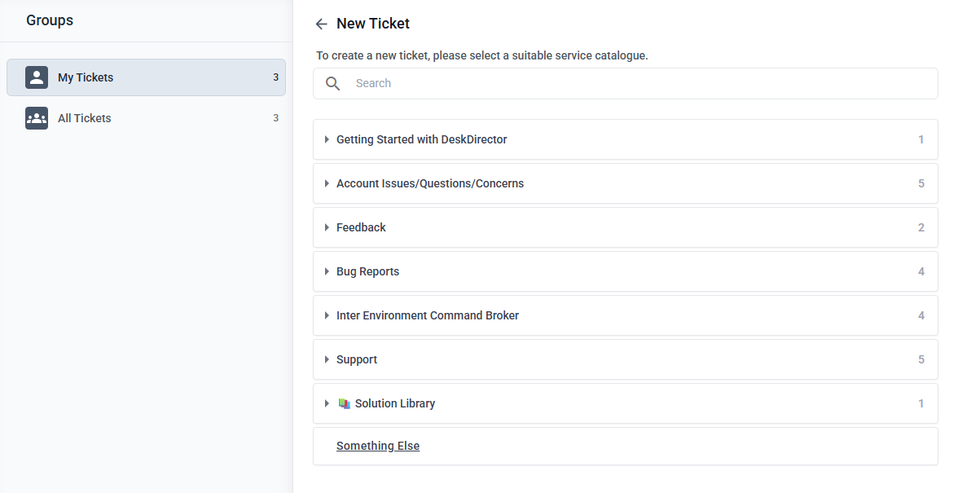
Task: Click the back arrow beside New Ticket
Action: coord(321,24)
